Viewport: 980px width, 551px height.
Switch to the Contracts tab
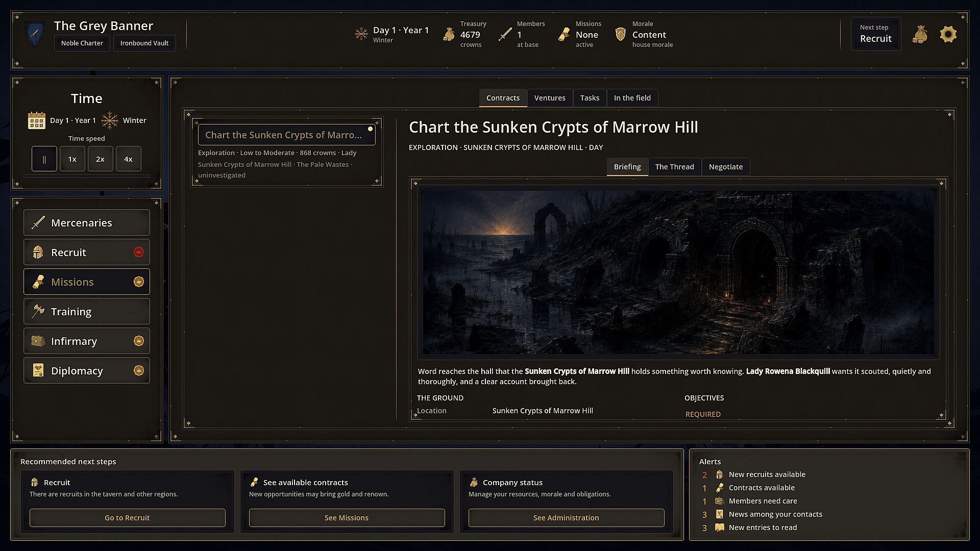tap(503, 98)
